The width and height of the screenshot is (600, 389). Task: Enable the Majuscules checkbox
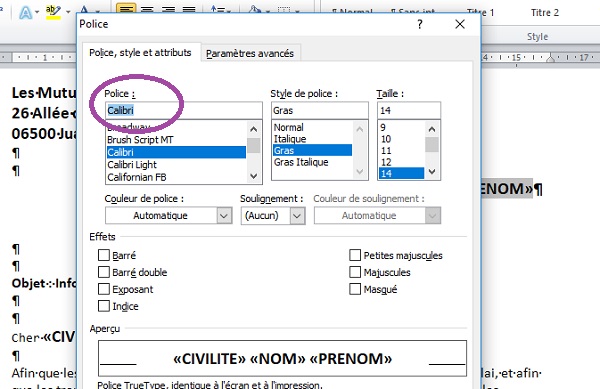(x=355, y=272)
